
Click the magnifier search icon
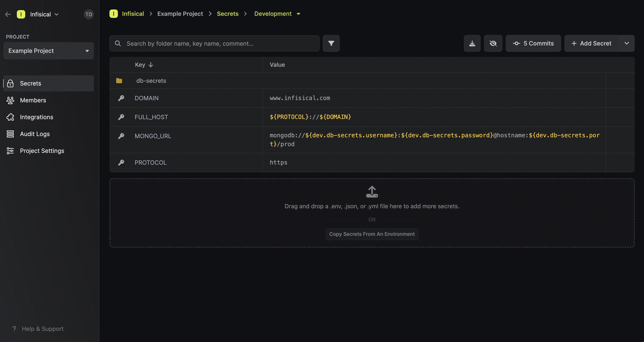tap(118, 44)
